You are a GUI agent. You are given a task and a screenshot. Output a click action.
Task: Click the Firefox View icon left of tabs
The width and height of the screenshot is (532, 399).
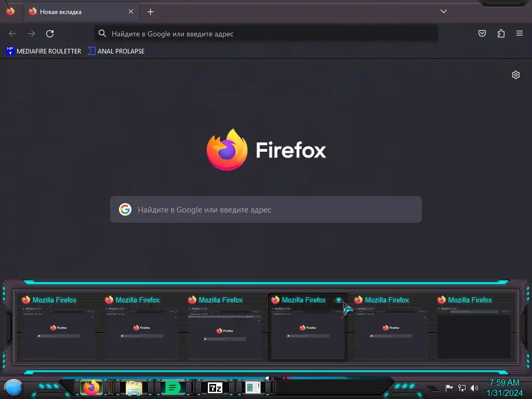(10, 11)
